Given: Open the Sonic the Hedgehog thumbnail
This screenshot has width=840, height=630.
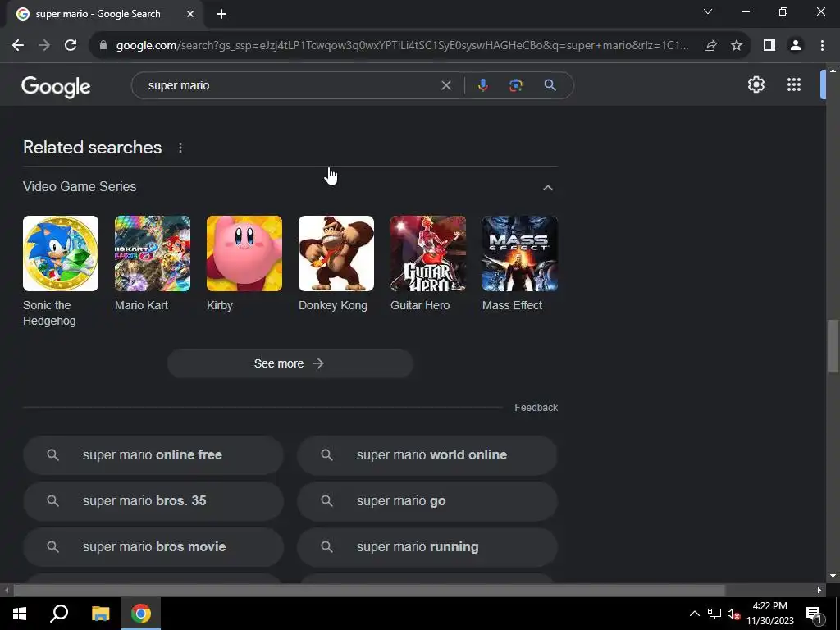Looking at the screenshot, I should tap(61, 253).
